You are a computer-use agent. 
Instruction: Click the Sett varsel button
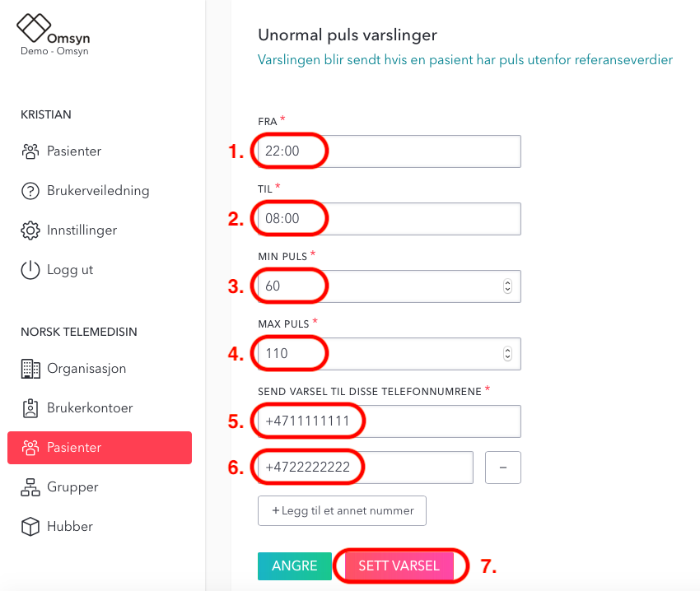coord(399,566)
